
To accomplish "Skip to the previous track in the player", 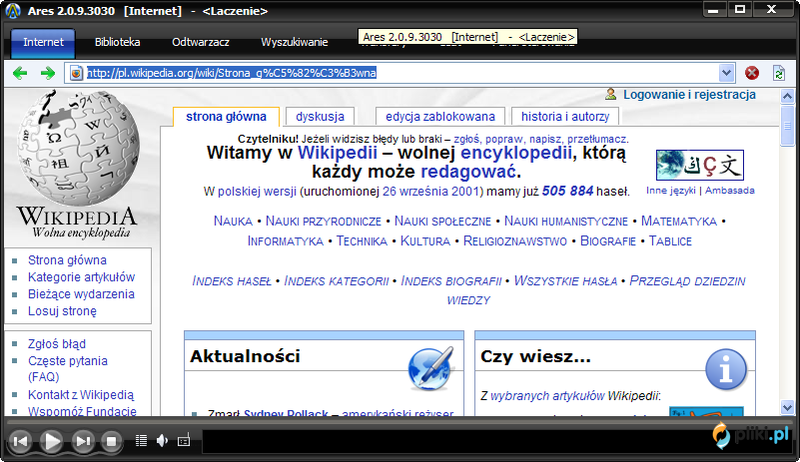I will [x=20, y=441].
